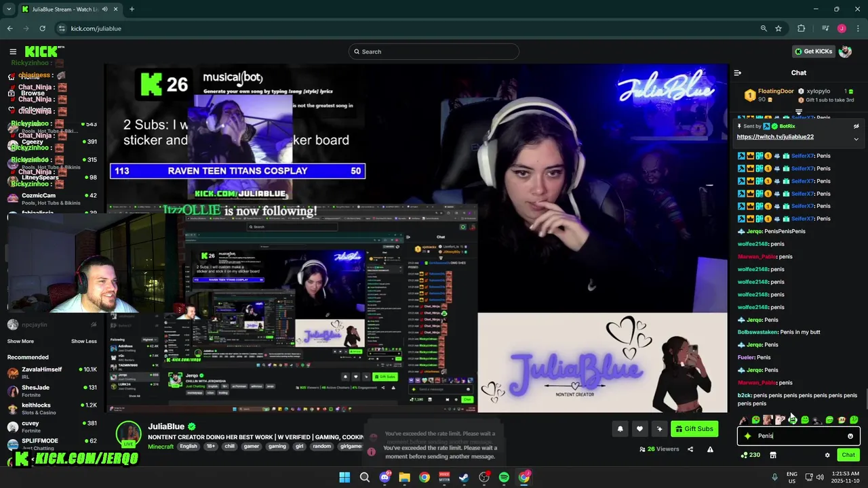The height and width of the screenshot is (488, 868).
Task: Click username b2ck in chat
Action: pyautogui.click(x=744, y=395)
